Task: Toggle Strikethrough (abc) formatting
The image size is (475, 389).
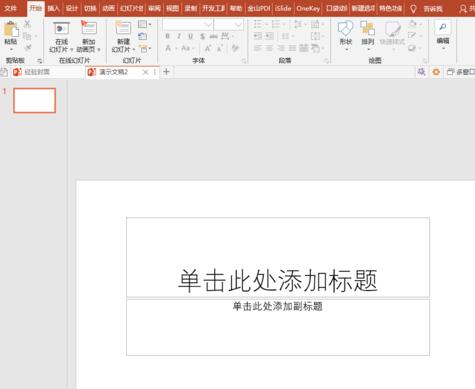Action: pyautogui.click(x=214, y=36)
